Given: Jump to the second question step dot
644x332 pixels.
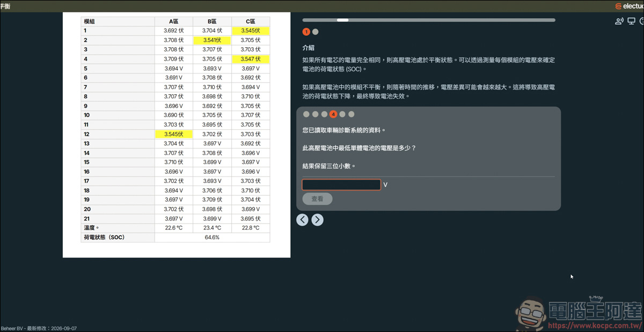Looking at the screenshot, I should pyautogui.click(x=315, y=114).
